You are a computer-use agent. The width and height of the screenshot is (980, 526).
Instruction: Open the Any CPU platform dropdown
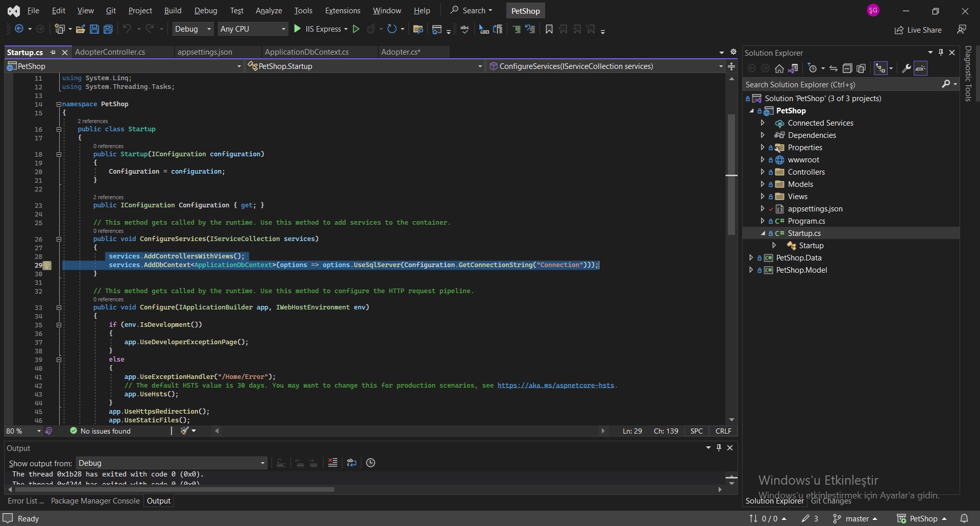tap(253, 29)
